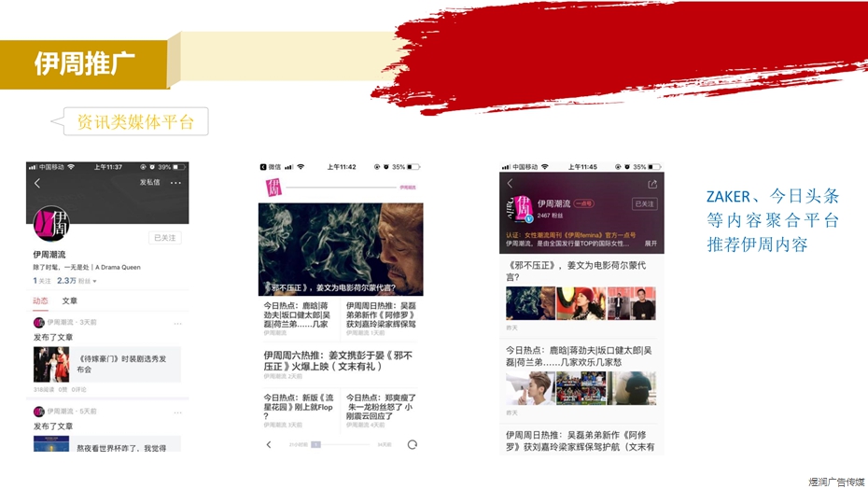
Task: Expand the description with 展开
Action: tap(651, 244)
